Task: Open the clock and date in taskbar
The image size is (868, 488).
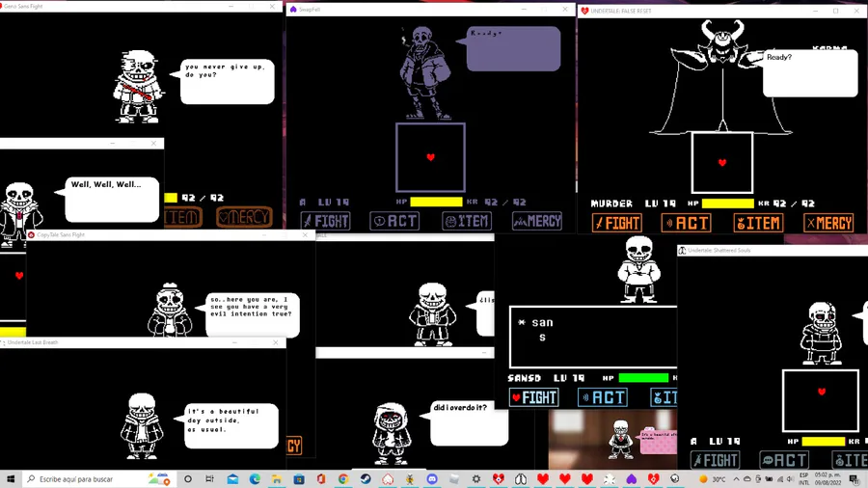Action: tap(827, 479)
